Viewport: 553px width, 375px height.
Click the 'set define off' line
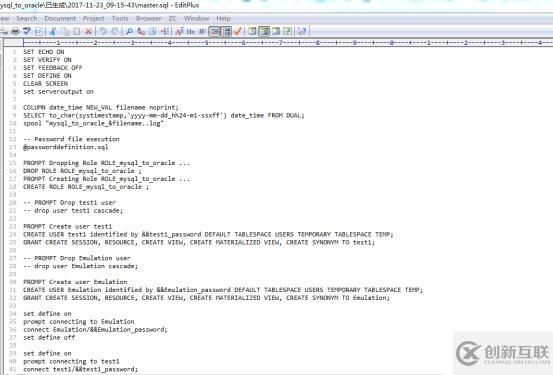49,338
